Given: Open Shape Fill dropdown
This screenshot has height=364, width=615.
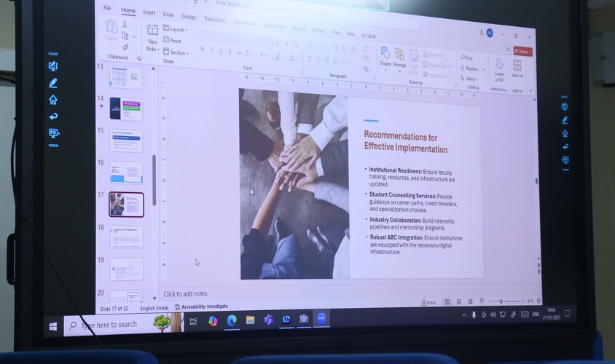Looking at the screenshot, I should click(x=434, y=55).
